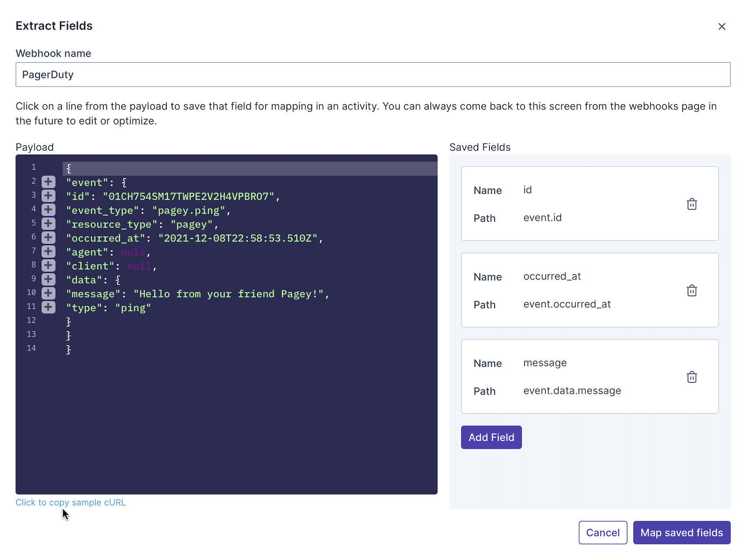Click plus icon for "occurred_at" line

click(x=48, y=237)
